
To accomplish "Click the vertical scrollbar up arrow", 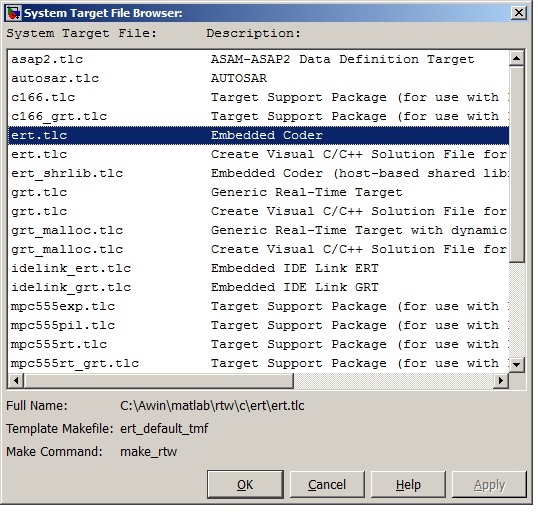I will point(516,58).
